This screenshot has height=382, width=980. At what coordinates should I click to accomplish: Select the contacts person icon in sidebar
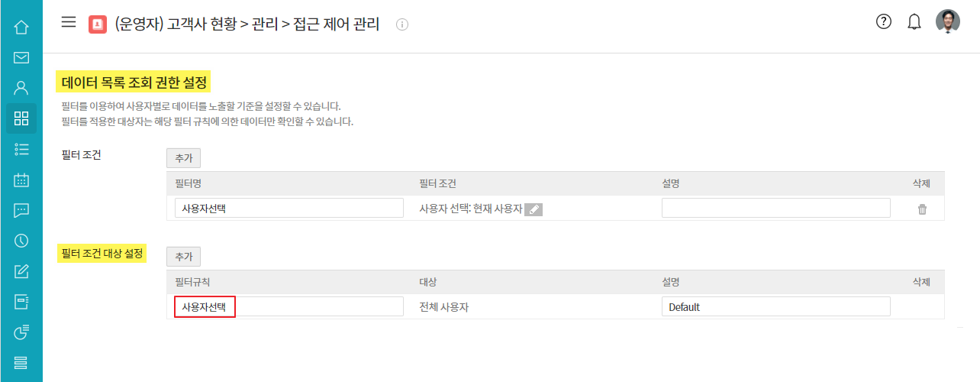click(x=21, y=88)
